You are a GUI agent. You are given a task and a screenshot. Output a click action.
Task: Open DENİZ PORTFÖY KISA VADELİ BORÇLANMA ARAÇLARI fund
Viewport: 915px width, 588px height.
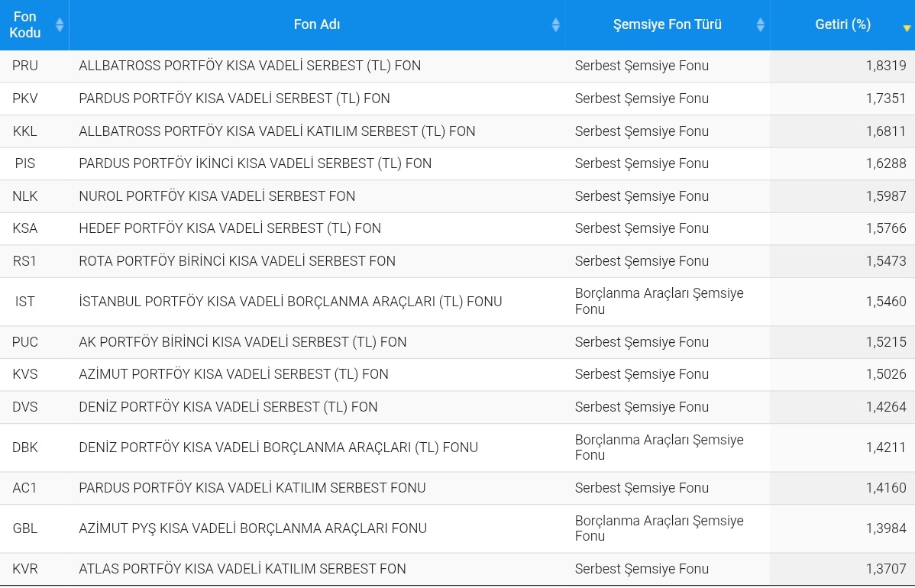[278, 447]
